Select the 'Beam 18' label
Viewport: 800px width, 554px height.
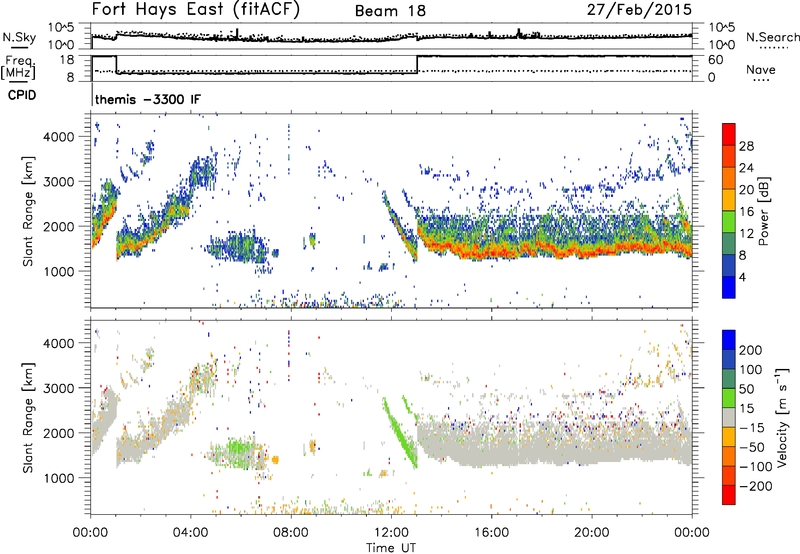(390, 11)
